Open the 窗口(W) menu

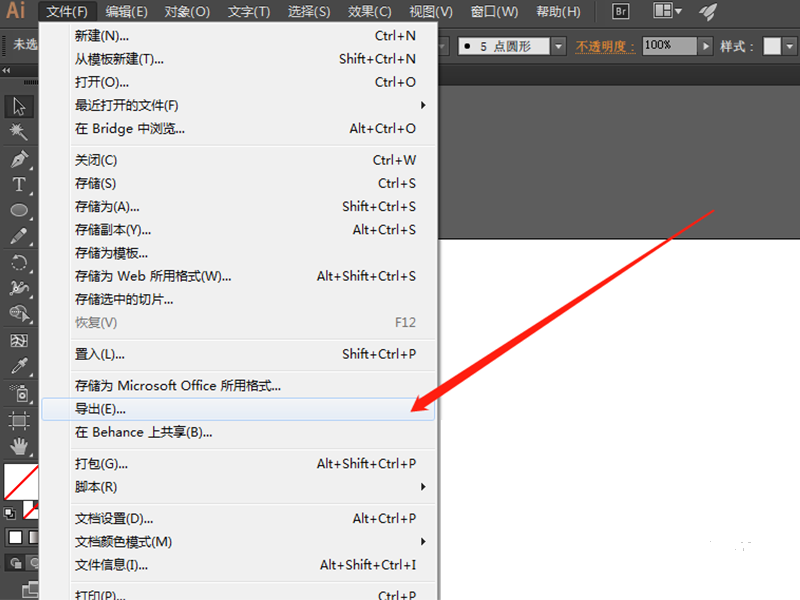(494, 11)
